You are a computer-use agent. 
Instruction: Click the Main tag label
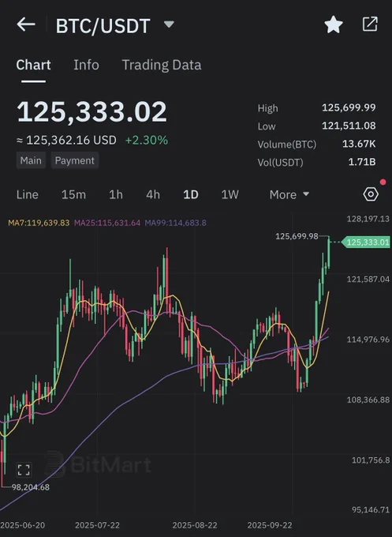click(x=31, y=160)
